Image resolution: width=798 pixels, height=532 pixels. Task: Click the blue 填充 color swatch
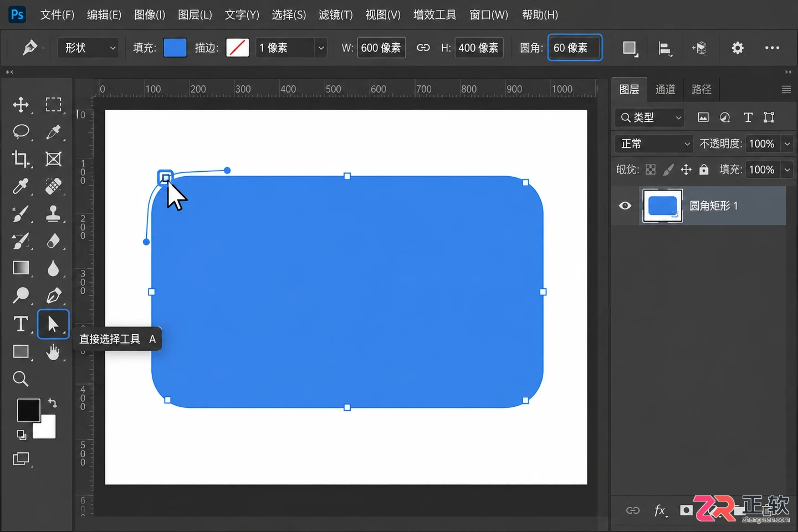(x=175, y=48)
